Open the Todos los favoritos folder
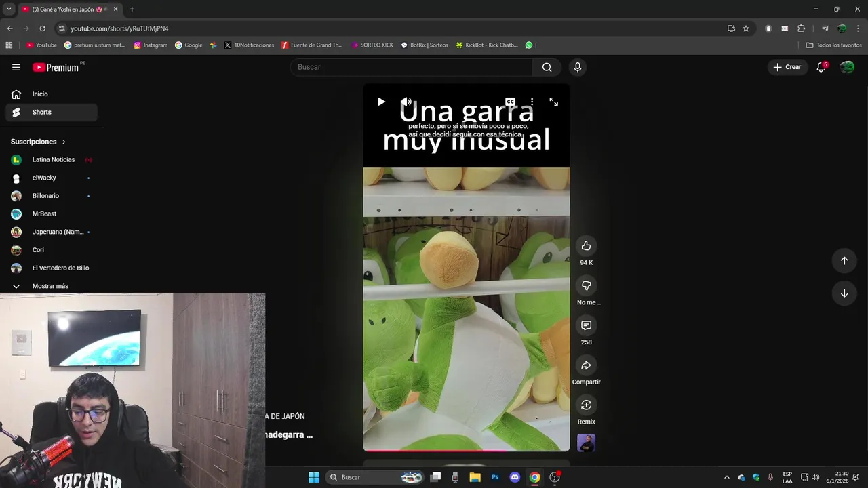This screenshot has width=868, height=488. 833,45
